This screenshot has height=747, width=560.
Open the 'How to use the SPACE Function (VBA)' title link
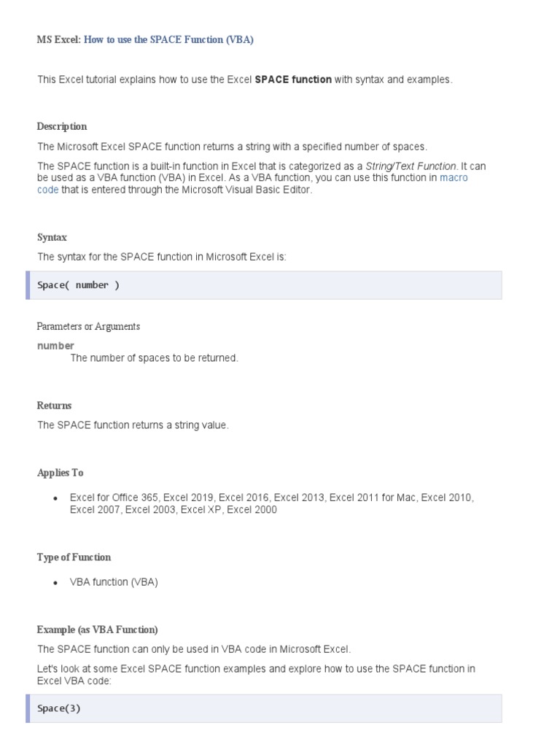coord(168,40)
